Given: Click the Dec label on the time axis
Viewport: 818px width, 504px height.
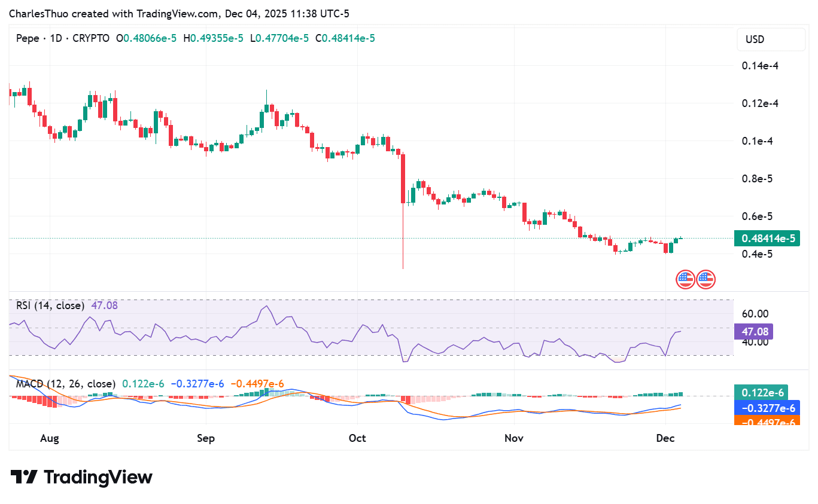Looking at the screenshot, I should [x=665, y=438].
